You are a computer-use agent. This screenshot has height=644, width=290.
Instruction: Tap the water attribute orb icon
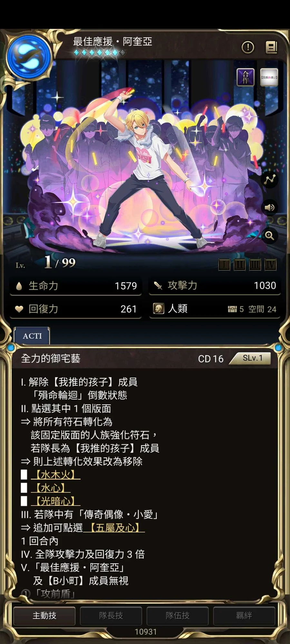coord(29,57)
